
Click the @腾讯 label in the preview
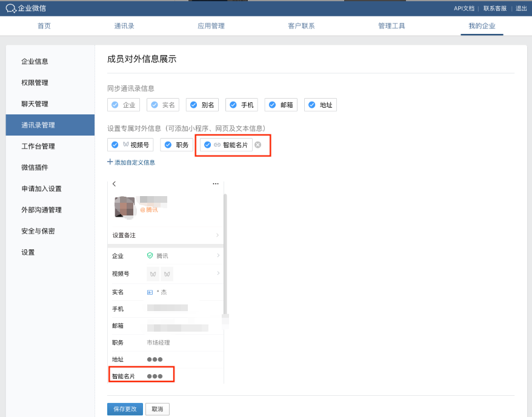[x=149, y=210]
